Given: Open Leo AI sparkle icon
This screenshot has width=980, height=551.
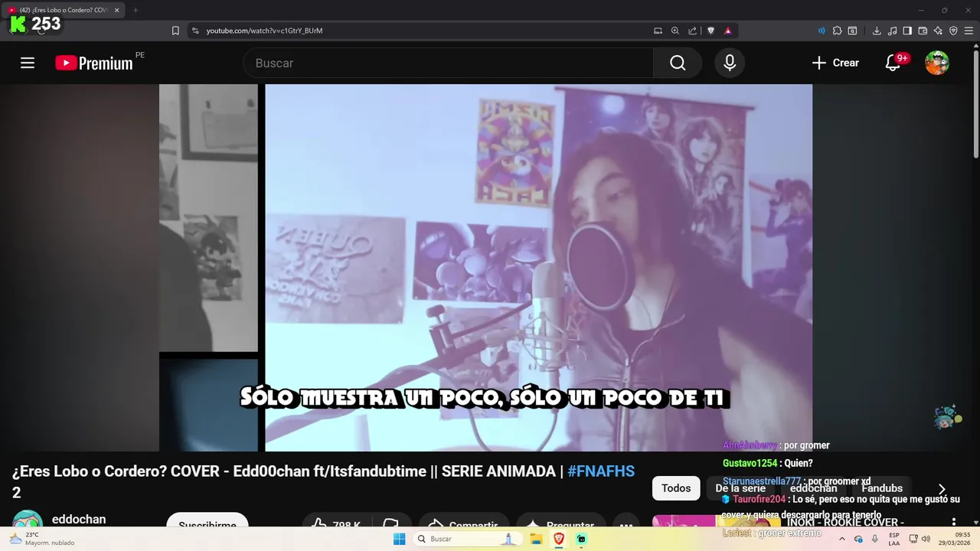Looking at the screenshot, I should (x=938, y=31).
